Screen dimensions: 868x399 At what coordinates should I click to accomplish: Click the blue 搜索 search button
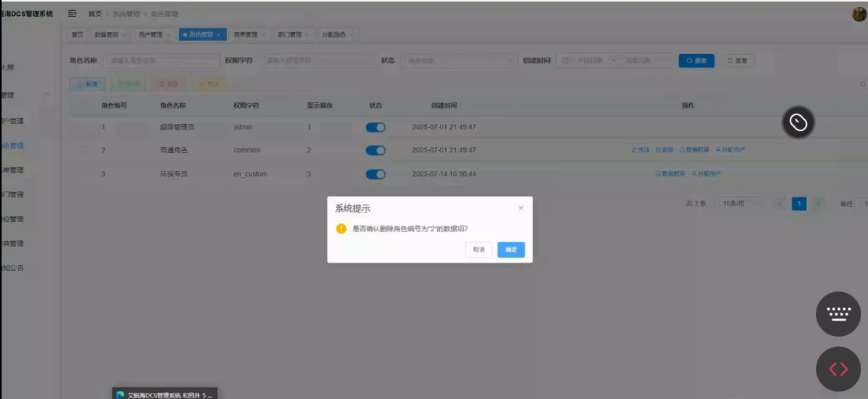point(697,60)
